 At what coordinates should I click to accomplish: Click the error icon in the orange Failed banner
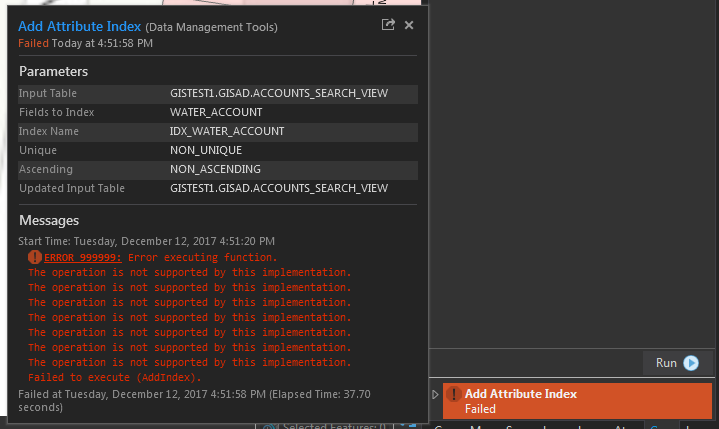click(x=453, y=394)
